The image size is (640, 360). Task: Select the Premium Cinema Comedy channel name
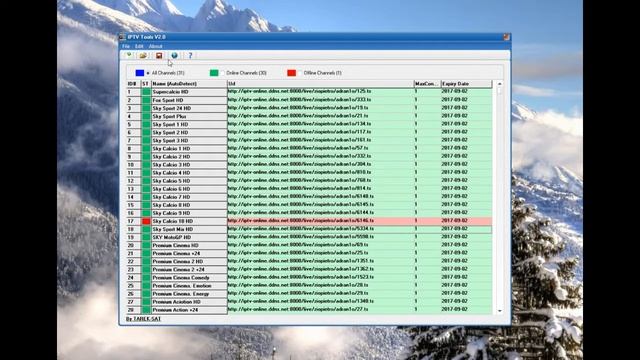click(x=181, y=278)
